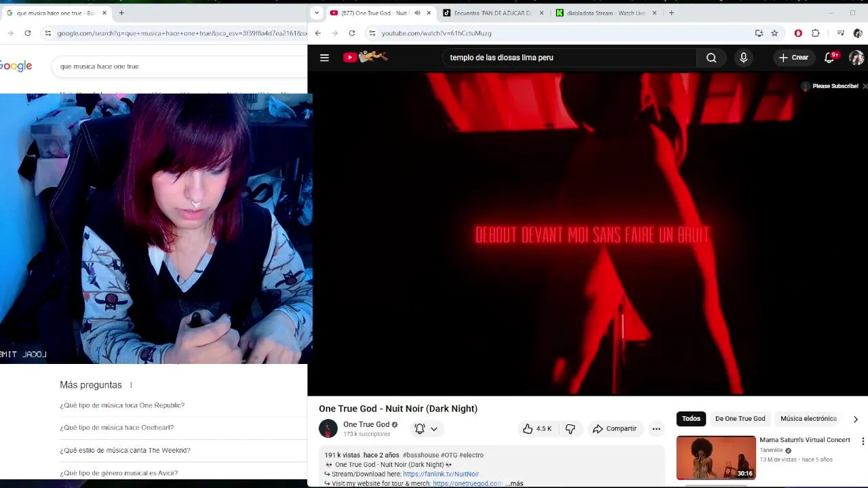
Task: Click the Google logo
Action: [16, 66]
